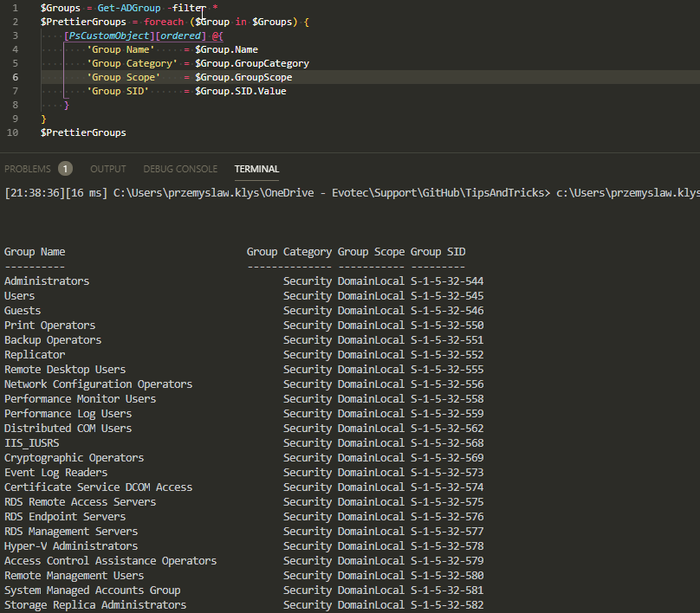The image size is (700, 613).
Task: Click line number 10 in the gutter
Action: click(12, 132)
